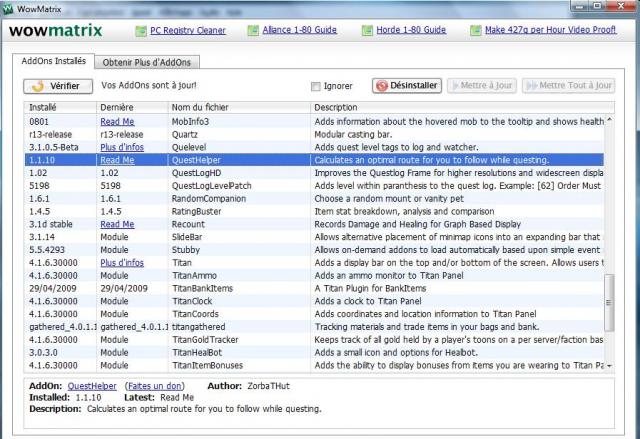
Task: Select the SlideBar addon row
Action: click(314, 237)
